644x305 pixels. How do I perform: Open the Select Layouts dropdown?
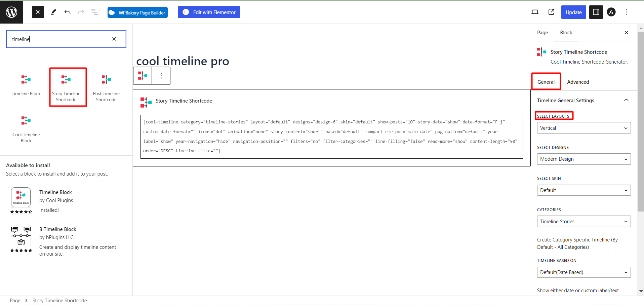pyautogui.click(x=583, y=128)
